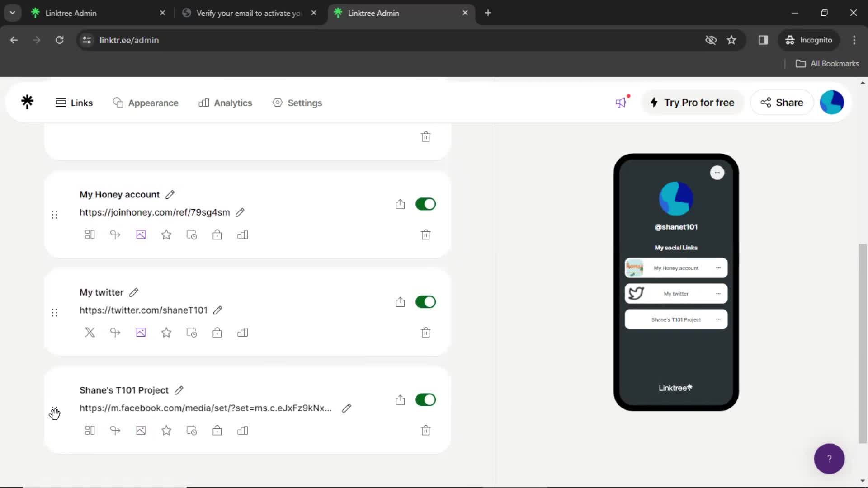Screen dimensions: 868x488
Task: Open layout options for Shane's T101 Project
Action: coord(90,430)
